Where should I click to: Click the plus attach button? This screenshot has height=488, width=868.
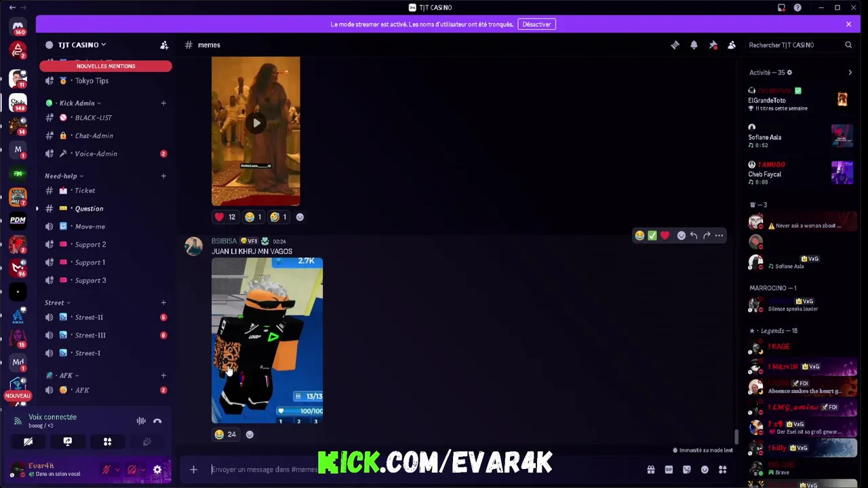click(193, 469)
